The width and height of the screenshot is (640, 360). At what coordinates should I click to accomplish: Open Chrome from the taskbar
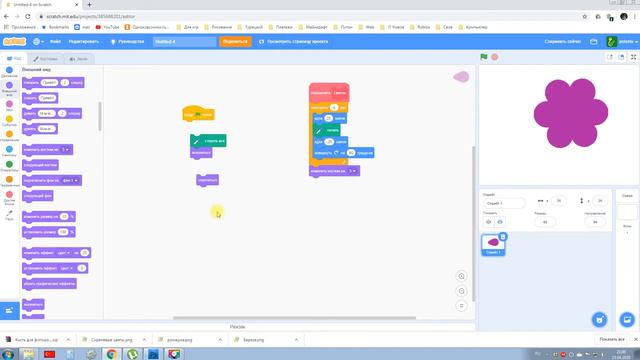pyautogui.click(x=111, y=354)
